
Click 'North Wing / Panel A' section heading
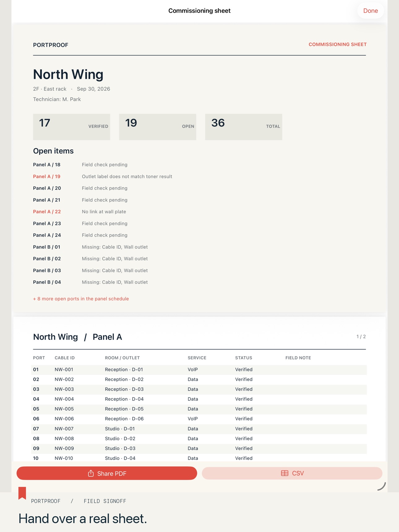(x=77, y=337)
